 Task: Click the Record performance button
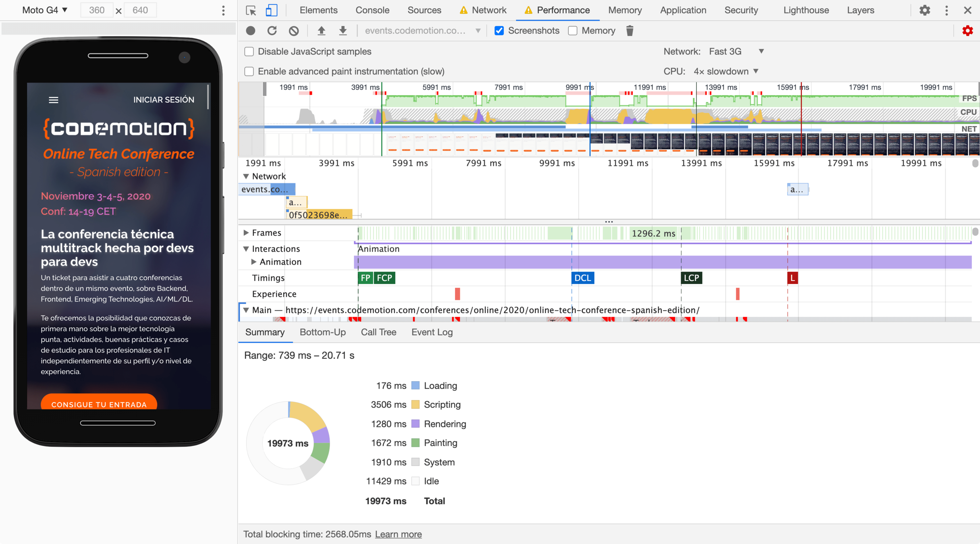coord(251,31)
